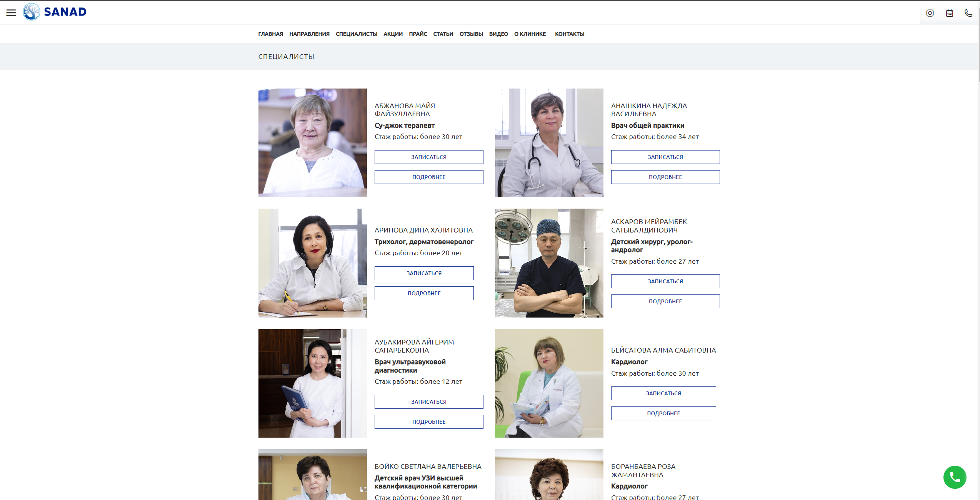Image resolution: width=980 pixels, height=500 pixels.
Task: Click 'Стаж работы: более 12 лет'
Action: (418, 381)
